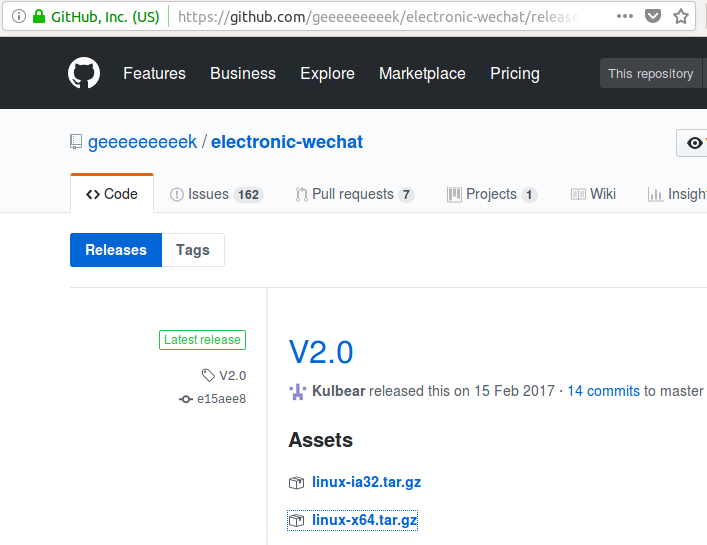Open the V2.0 release title
The image size is (707, 545).
point(321,352)
